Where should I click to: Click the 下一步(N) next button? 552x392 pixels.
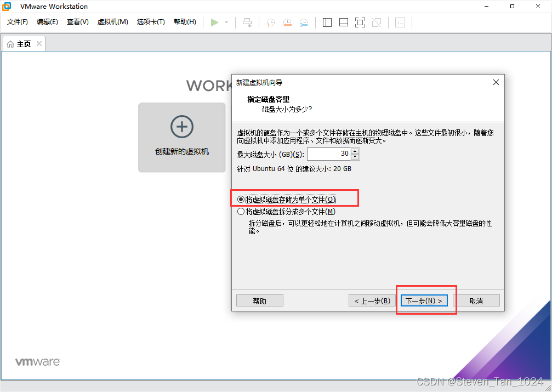tap(424, 301)
